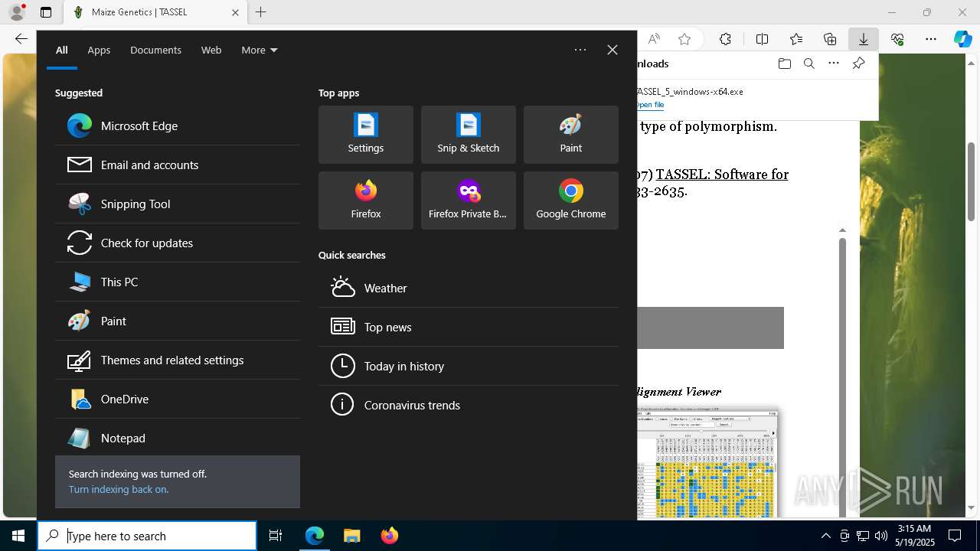Click Turn indexing back on link
The image size is (980, 551).
(119, 489)
